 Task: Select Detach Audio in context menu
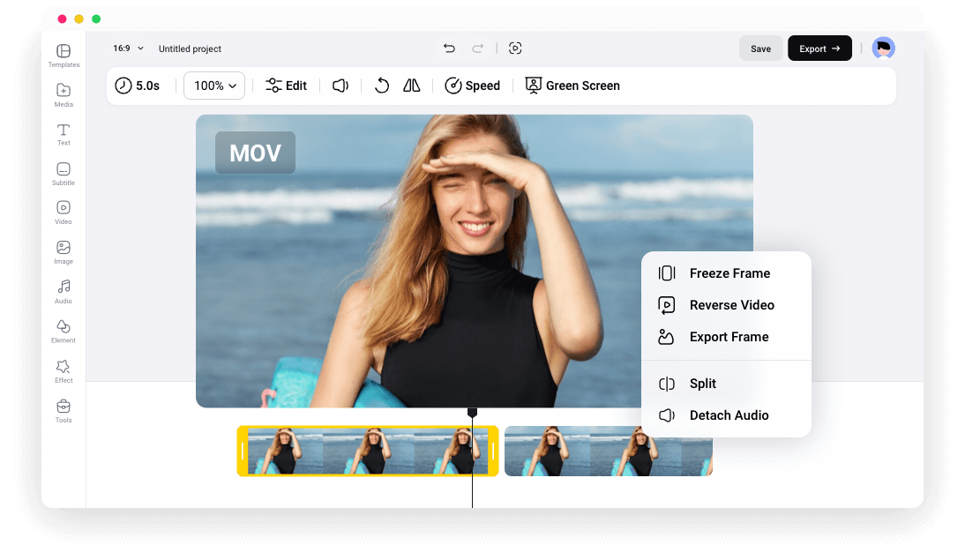click(729, 415)
